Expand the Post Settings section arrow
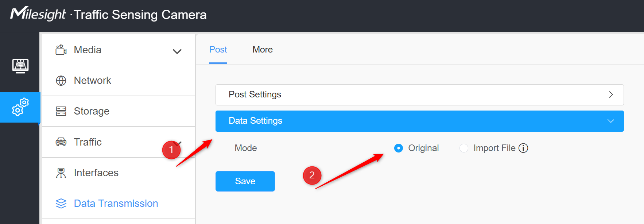 pos(611,95)
